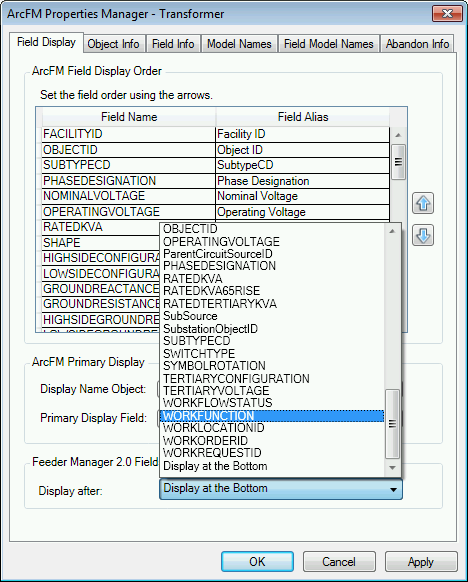Pick TERTIARYVOLTAGE in the dropdown list

272,390
